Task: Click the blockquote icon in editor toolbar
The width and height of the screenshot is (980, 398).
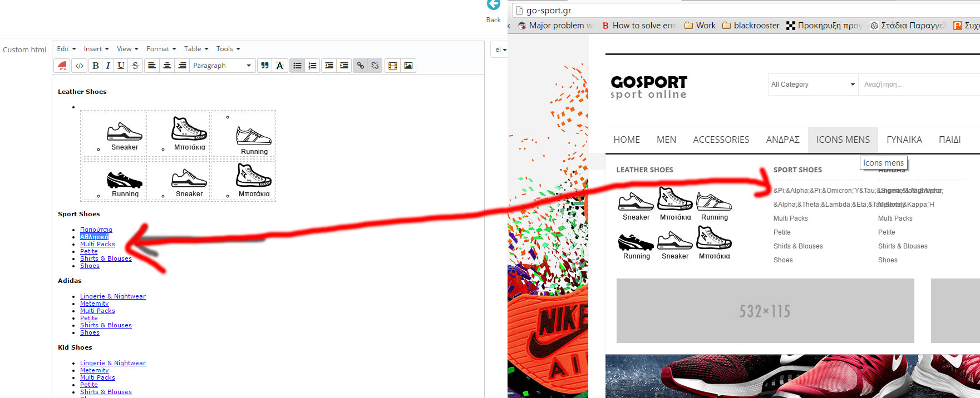Action: click(x=265, y=66)
